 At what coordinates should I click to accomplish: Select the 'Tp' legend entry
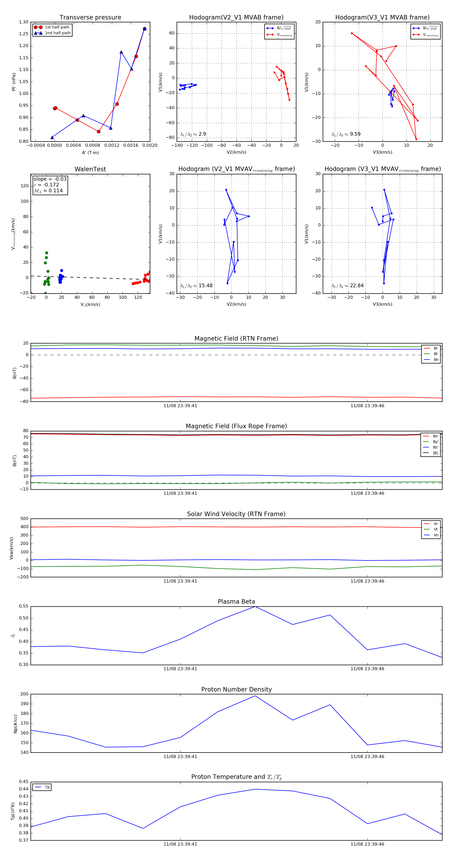click(x=42, y=787)
